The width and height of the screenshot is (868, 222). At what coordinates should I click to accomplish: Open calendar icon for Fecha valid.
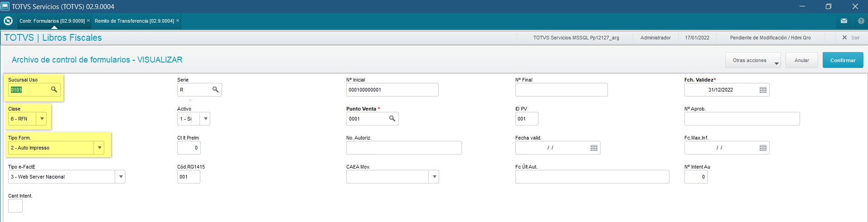594,148
